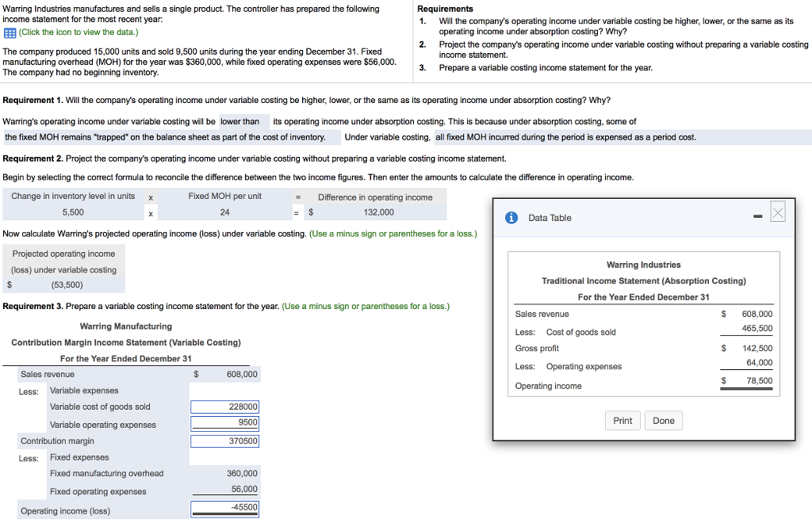Click the Operating income (loss) input box
This screenshot has width=812, height=523.
(x=224, y=509)
